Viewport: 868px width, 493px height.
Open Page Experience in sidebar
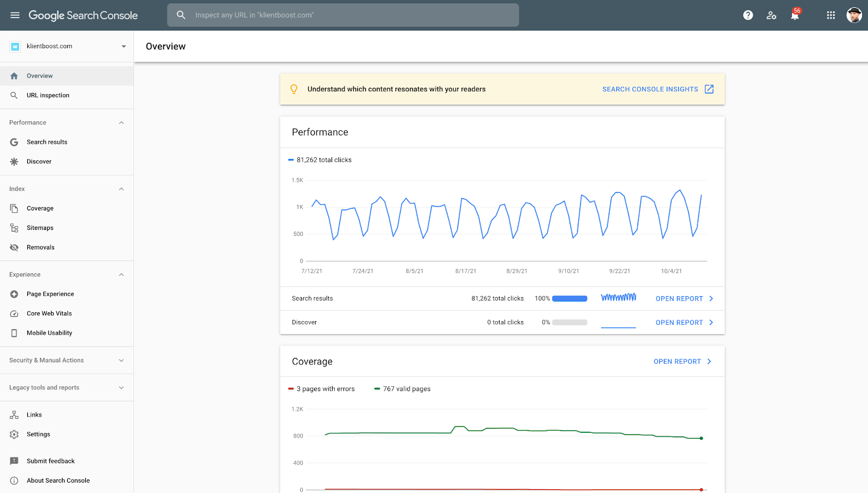[67, 294]
